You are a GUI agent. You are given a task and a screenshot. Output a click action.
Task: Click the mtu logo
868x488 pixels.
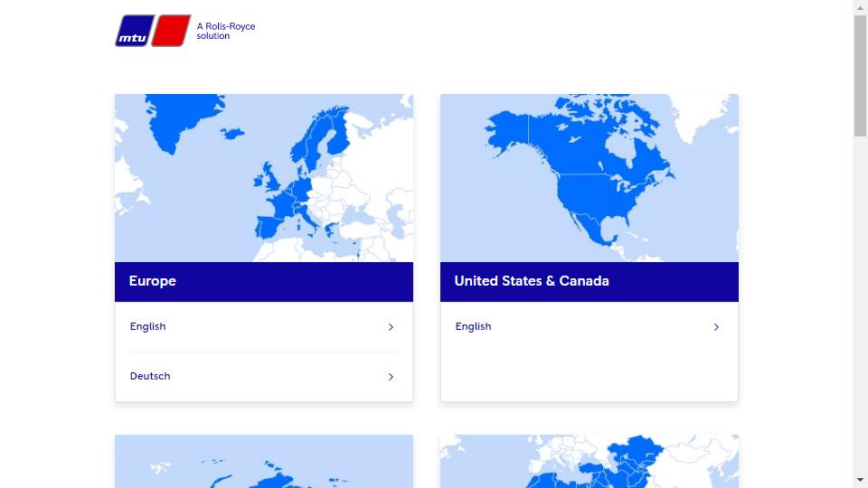153,31
